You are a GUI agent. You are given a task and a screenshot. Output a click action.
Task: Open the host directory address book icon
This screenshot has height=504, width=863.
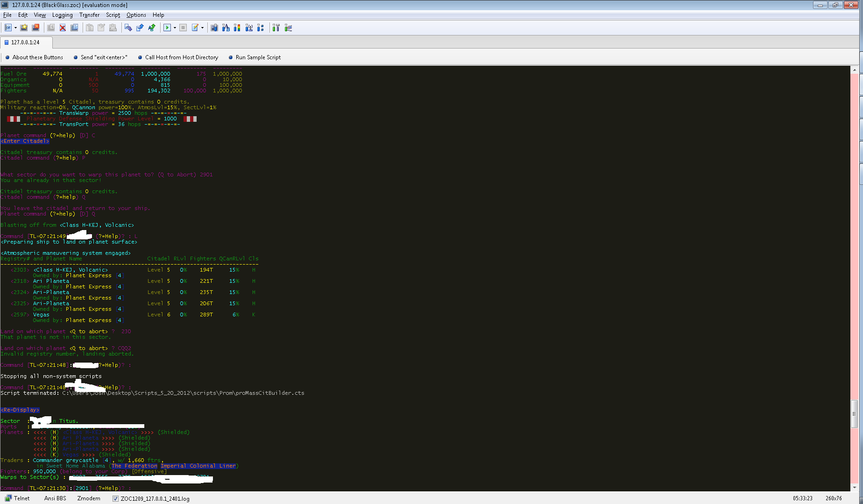[8, 28]
